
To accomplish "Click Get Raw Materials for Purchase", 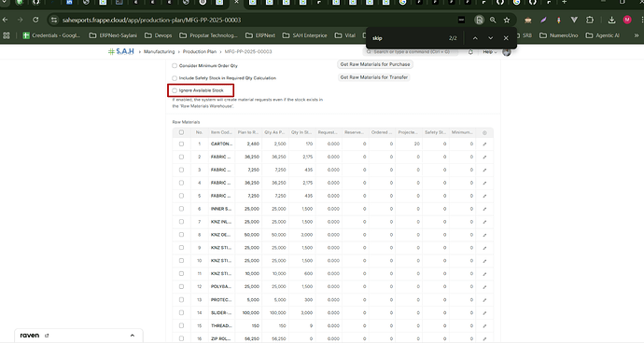I will 375,64.
